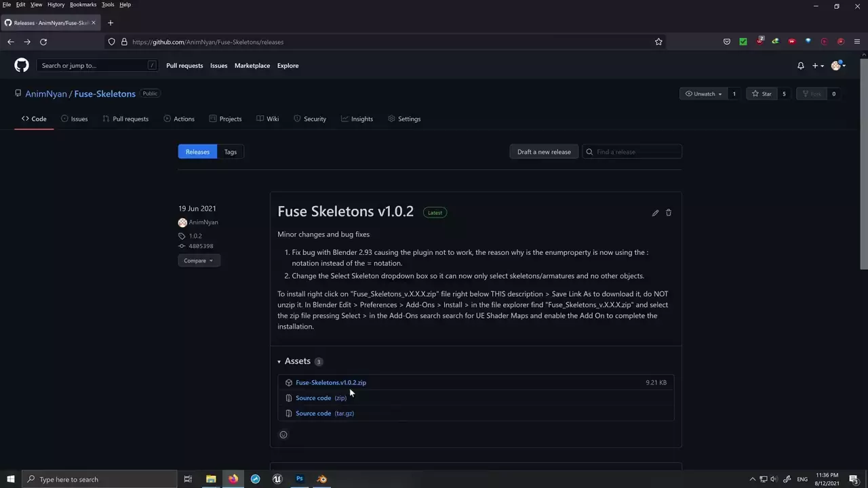Viewport: 868px width, 488px height.
Task: Bookmark this page with star icon
Action: 658,42
